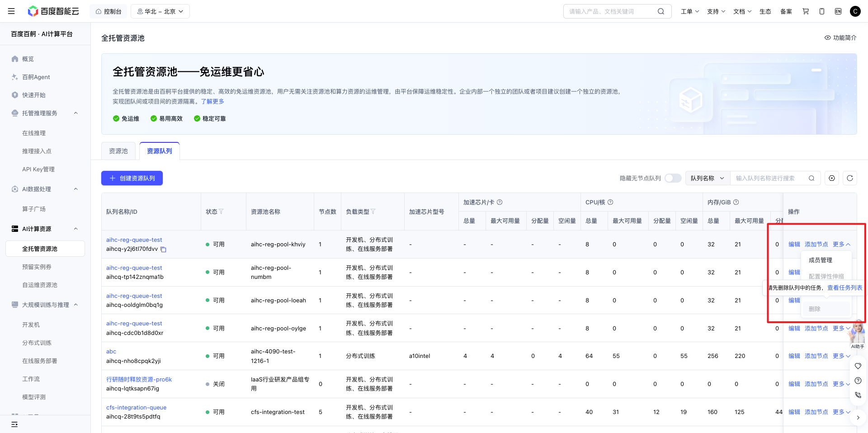868x433 pixels.
Task: Click help icon next to 内存/GiB
Action: point(736,202)
